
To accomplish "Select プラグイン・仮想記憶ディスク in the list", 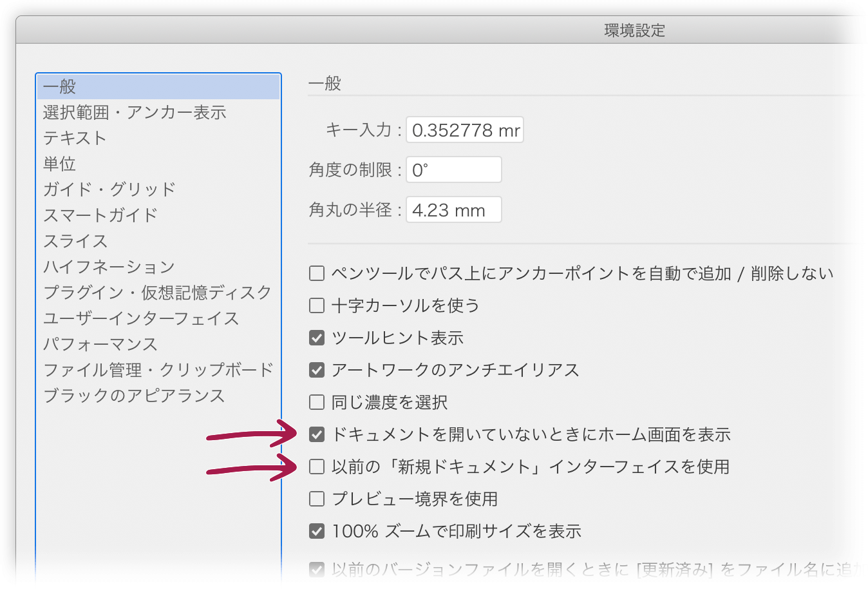I will (158, 293).
